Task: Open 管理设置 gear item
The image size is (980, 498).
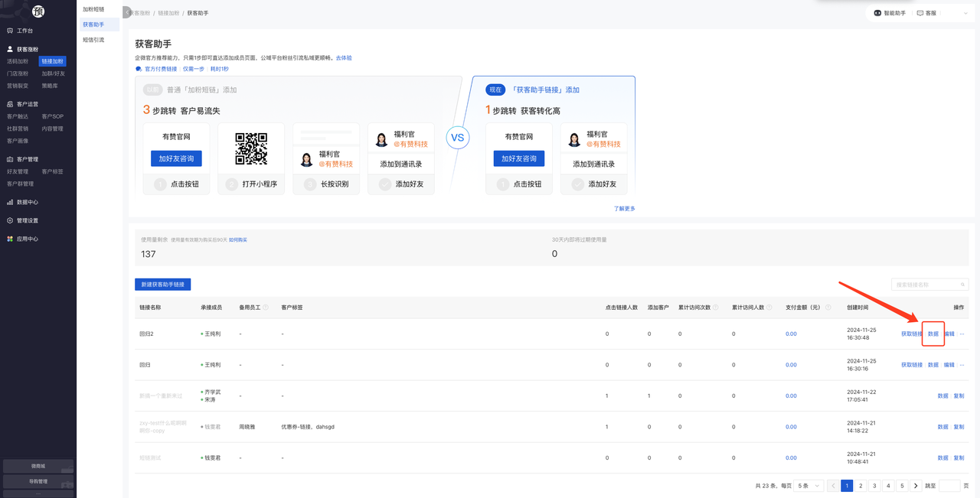Action: click(23, 220)
